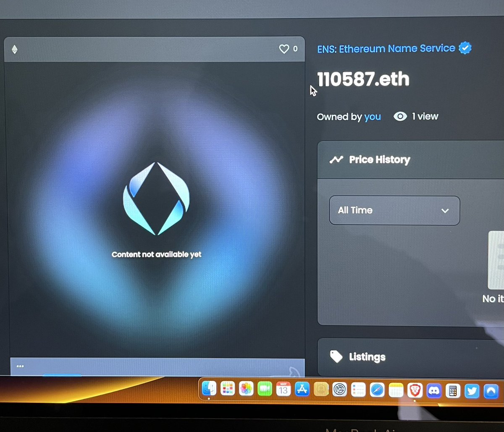Open Notes from the dock
This screenshot has width=504, height=432.
point(396,390)
